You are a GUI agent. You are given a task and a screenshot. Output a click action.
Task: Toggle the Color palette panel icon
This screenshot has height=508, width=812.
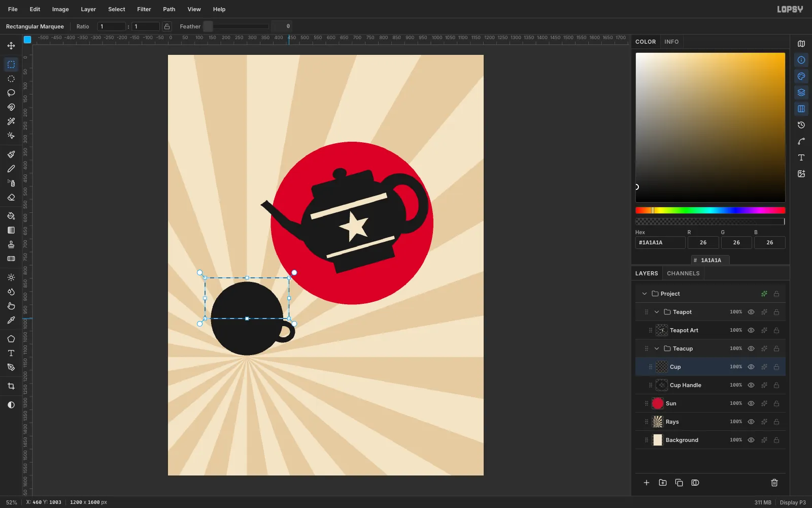coord(801,76)
